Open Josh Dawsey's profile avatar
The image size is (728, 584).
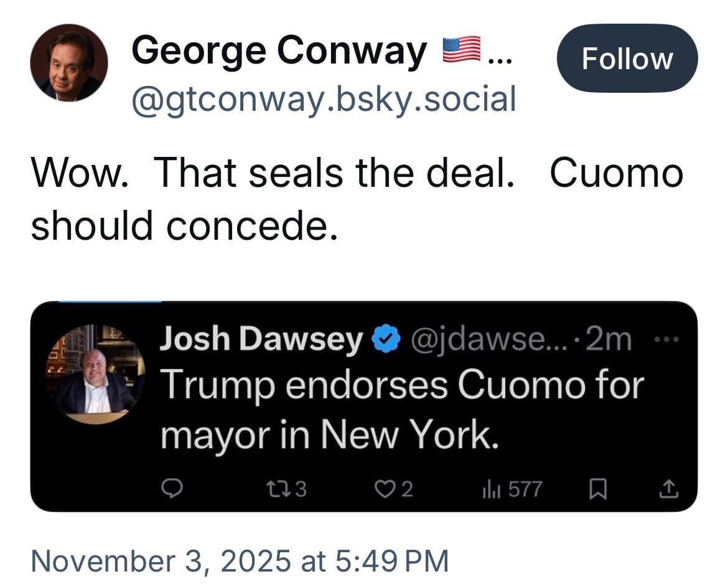pyautogui.click(x=95, y=375)
